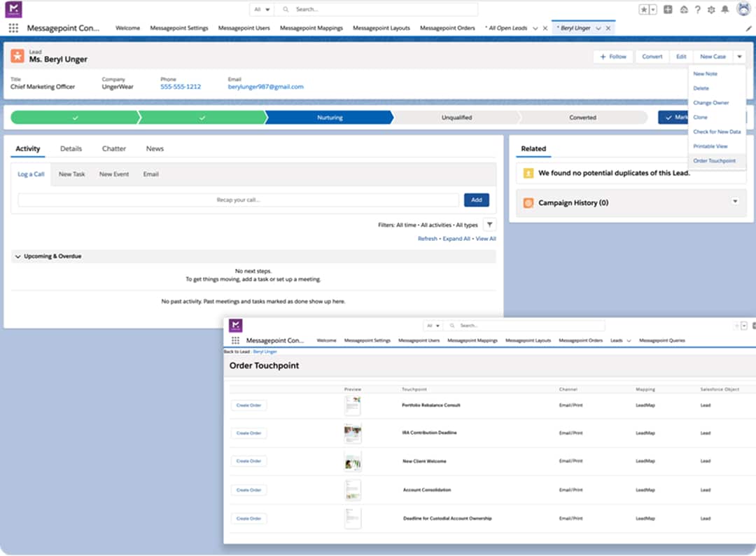Viewport: 756px width, 556px height.
Task: Open Messagepoint Users nav tab
Action: point(244,28)
